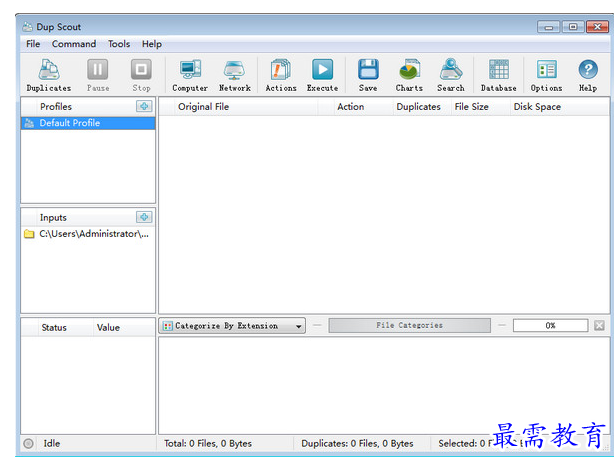Viewport: 614px width, 467px height.
Task: Open the Options toolbar icon
Action: (x=547, y=76)
